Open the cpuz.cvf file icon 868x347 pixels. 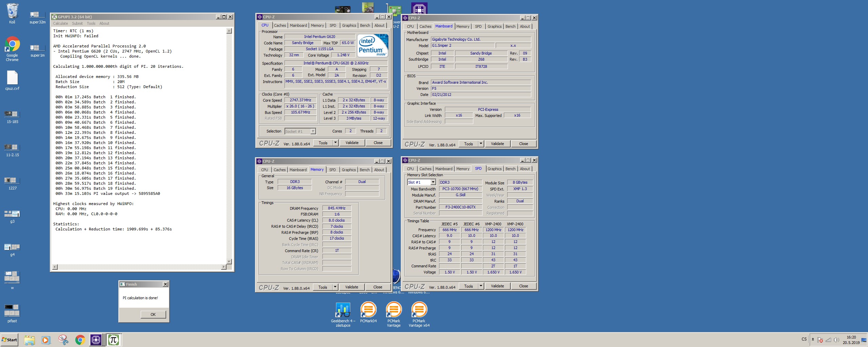click(x=12, y=80)
